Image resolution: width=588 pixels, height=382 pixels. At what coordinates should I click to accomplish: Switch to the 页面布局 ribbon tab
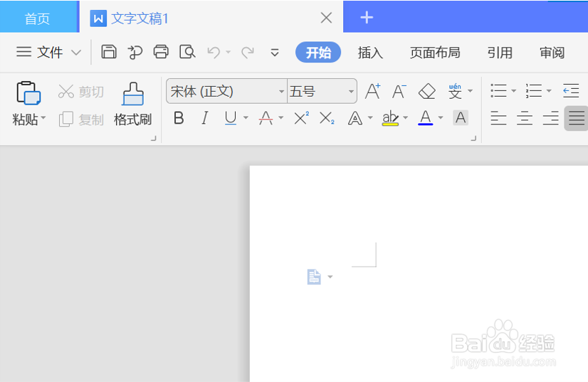(435, 53)
